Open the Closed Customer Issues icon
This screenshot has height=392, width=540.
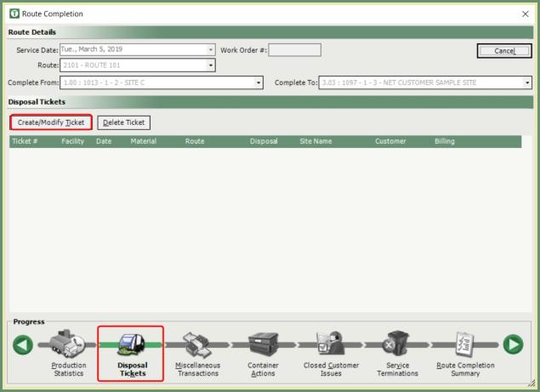click(331, 345)
